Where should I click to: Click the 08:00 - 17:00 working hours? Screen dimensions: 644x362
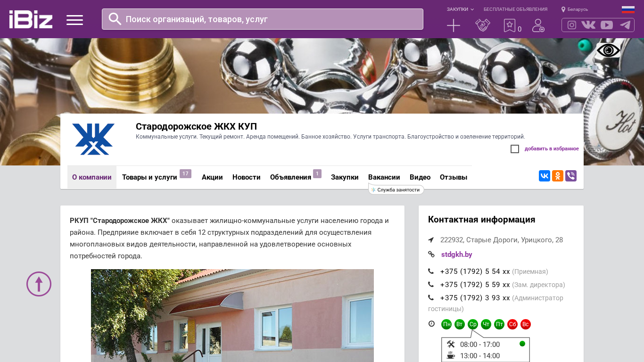coord(480,345)
